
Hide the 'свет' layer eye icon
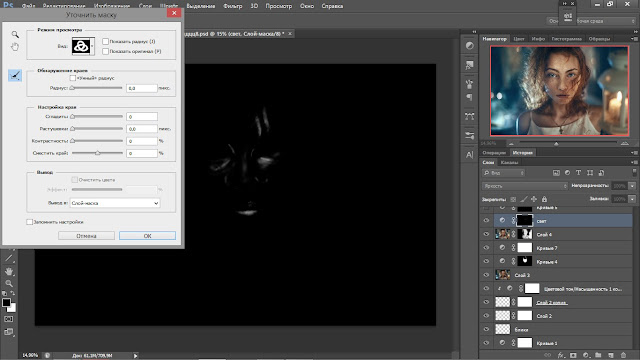coord(486,220)
